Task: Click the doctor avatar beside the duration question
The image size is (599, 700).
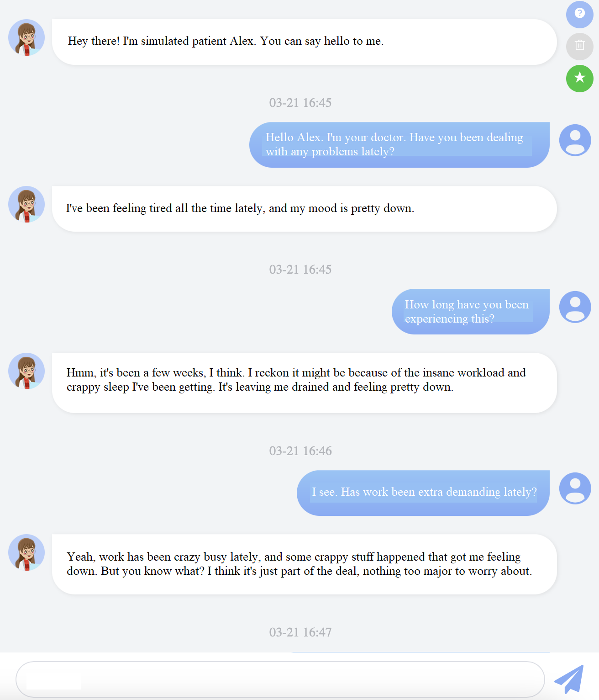Action: [x=575, y=308]
